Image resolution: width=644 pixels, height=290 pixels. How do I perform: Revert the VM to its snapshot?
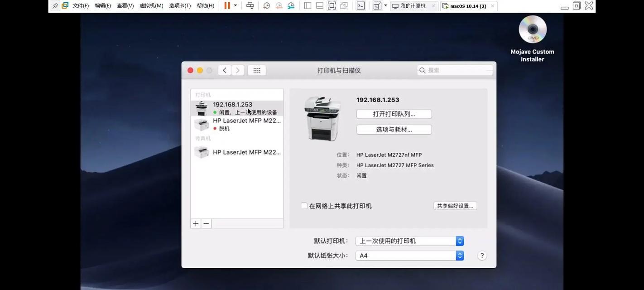click(279, 5)
